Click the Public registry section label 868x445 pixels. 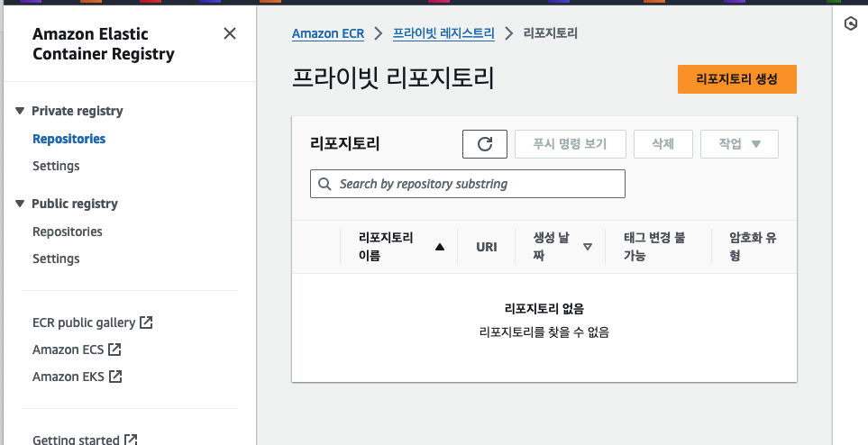pos(75,204)
